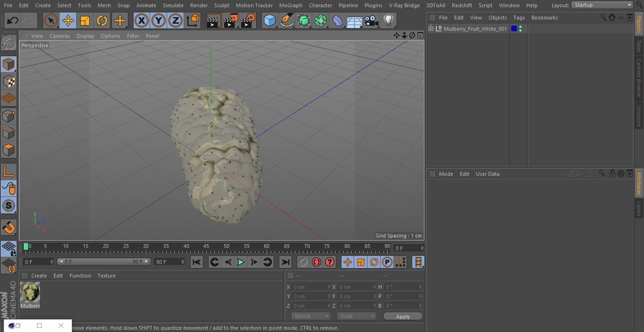The height and width of the screenshot is (332, 644).
Task: Open the Objects manager Tags menu
Action: point(519,18)
